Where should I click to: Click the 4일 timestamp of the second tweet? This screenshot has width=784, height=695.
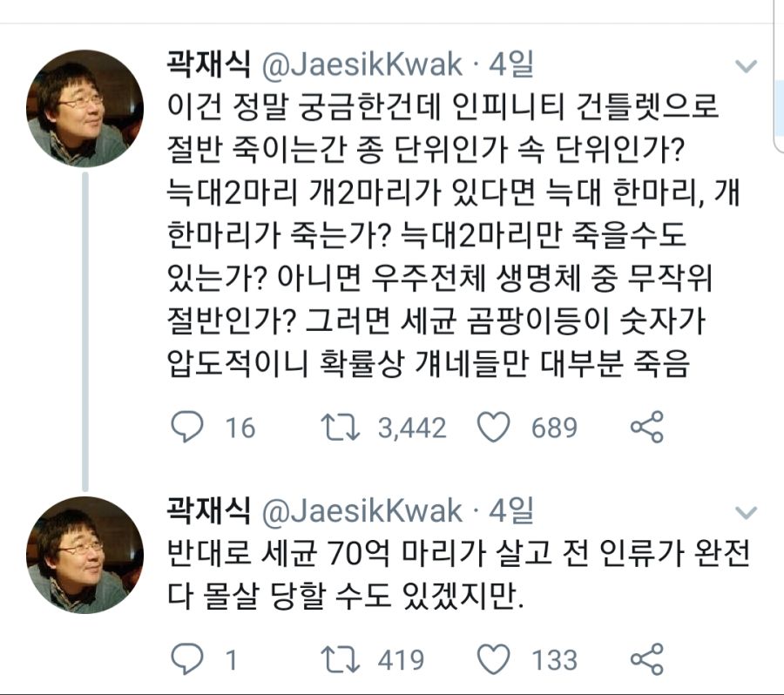(x=511, y=509)
